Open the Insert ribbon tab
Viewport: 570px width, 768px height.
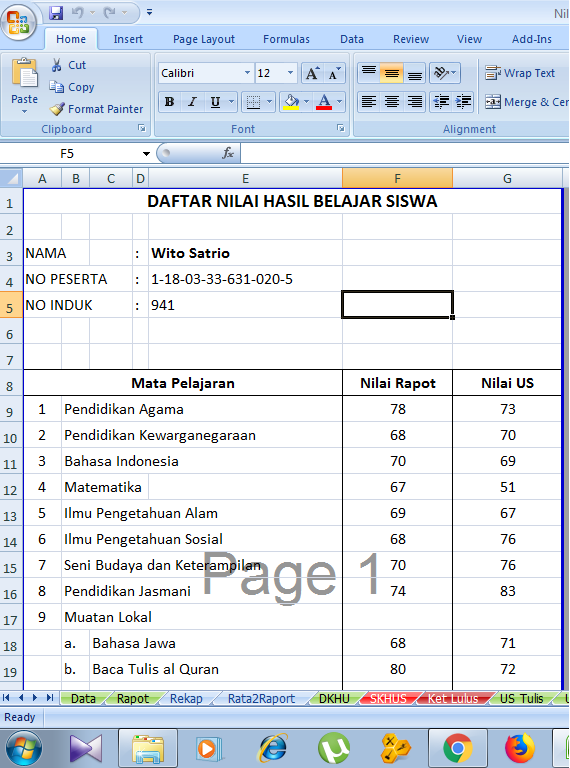tap(128, 39)
